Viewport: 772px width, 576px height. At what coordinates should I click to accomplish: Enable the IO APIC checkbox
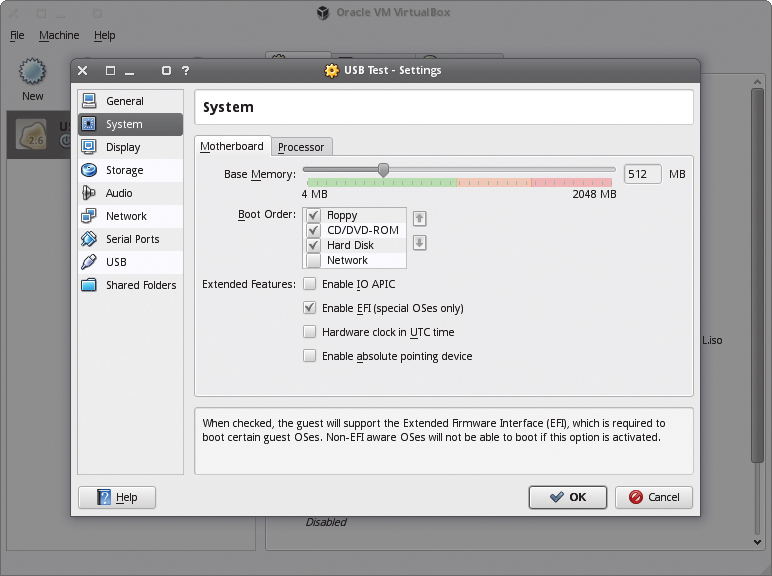click(x=310, y=284)
